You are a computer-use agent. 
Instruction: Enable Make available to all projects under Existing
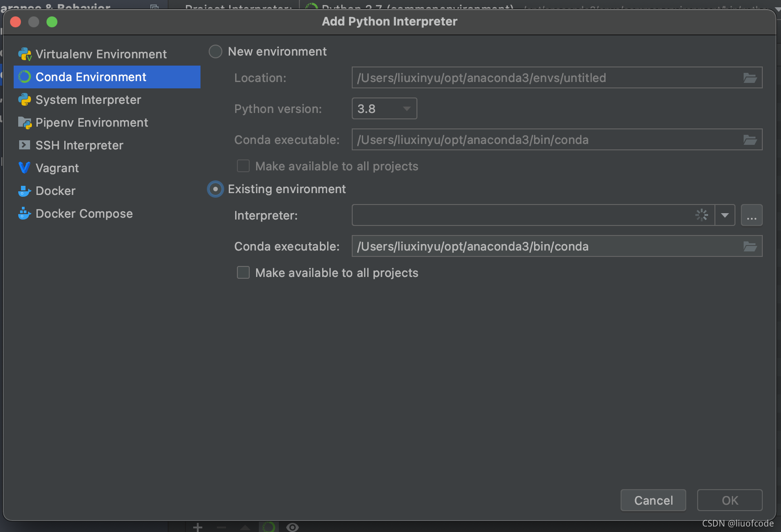point(243,272)
